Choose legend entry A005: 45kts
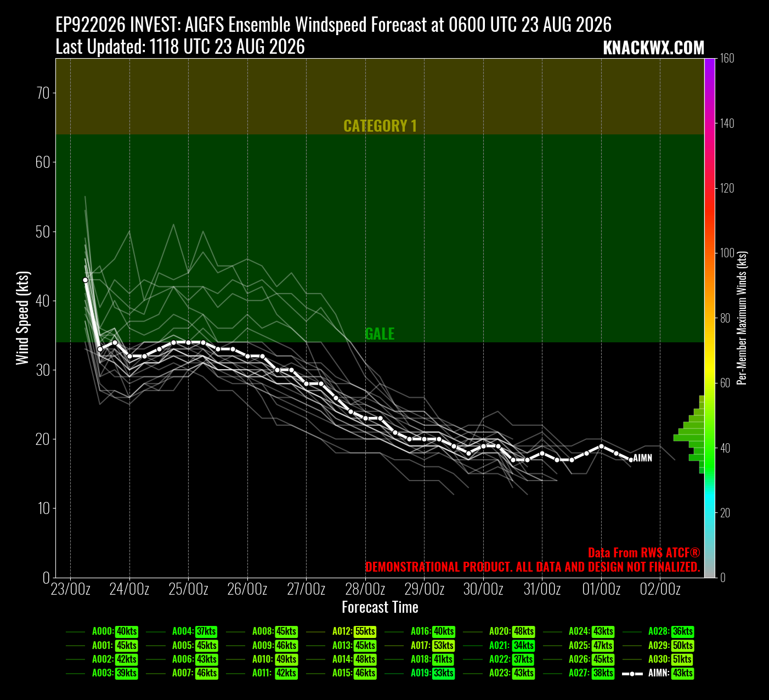 (x=183, y=646)
